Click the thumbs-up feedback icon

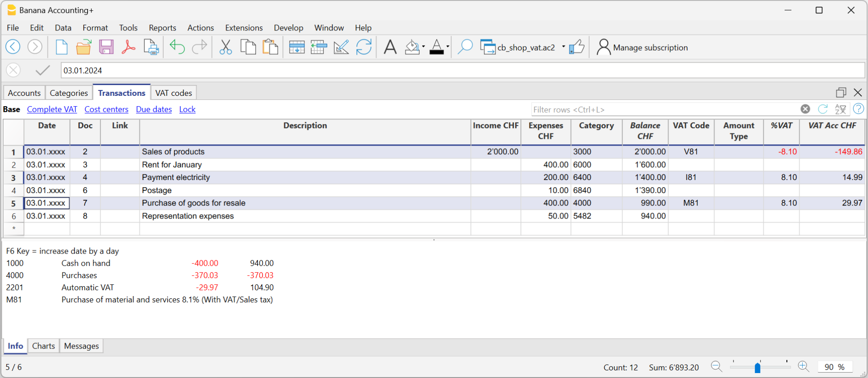click(x=577, y=47)
